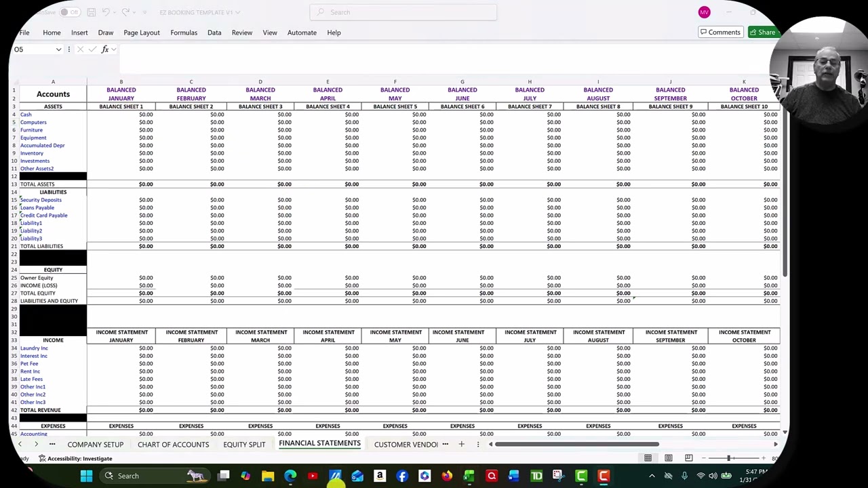Select the Data ribbon tab
Image resolution: width=868 pixels, height=488 pixels.
(x=214, y=33)
